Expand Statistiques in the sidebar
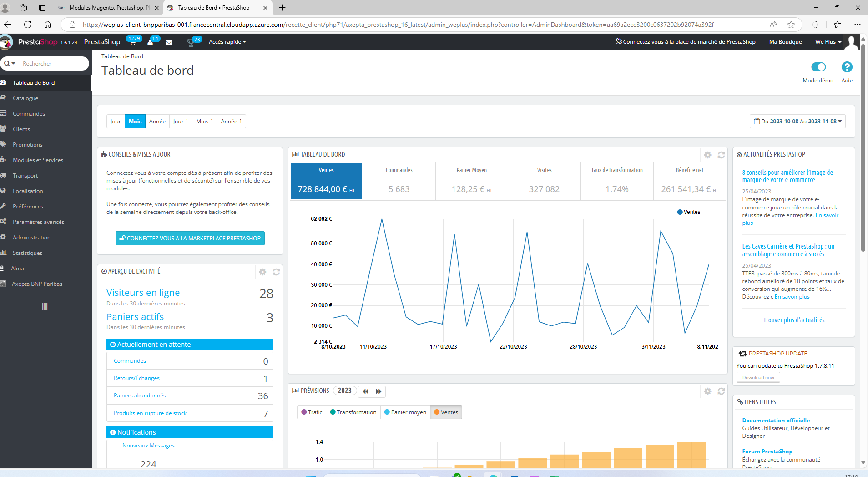 pos(27,253)
